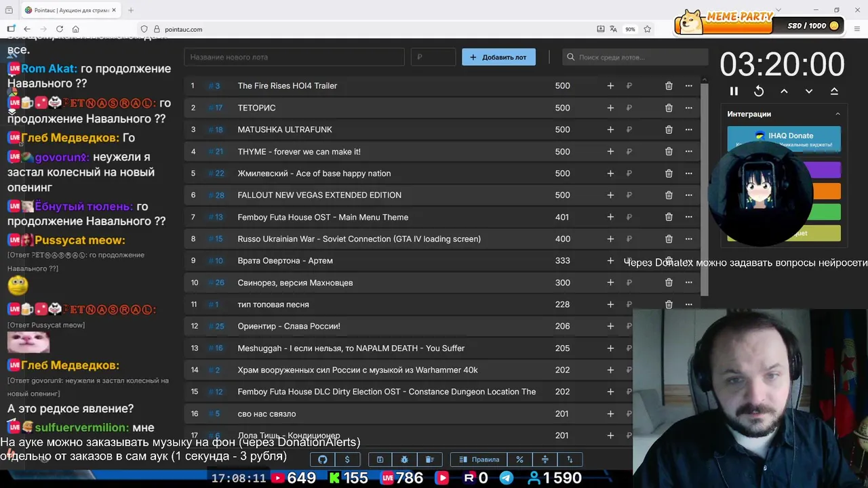Click plus icon on Врата Овертона row
The image size is (868, 488).
coord(610,261)
